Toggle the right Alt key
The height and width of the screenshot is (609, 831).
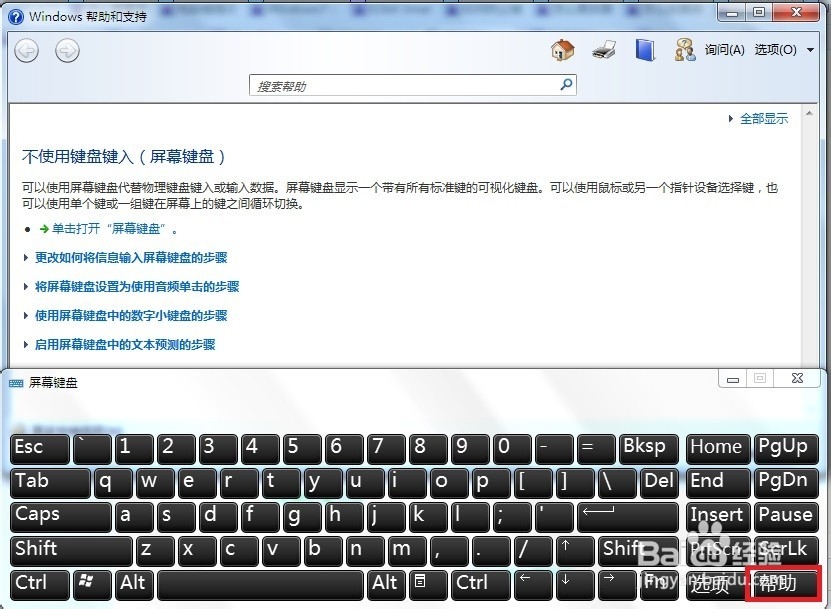click(x=386, y=585)
